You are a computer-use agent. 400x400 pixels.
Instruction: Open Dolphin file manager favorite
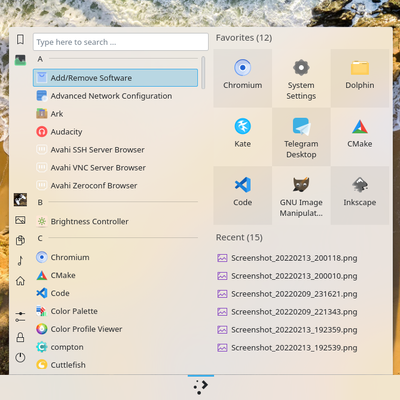(360, 78)
